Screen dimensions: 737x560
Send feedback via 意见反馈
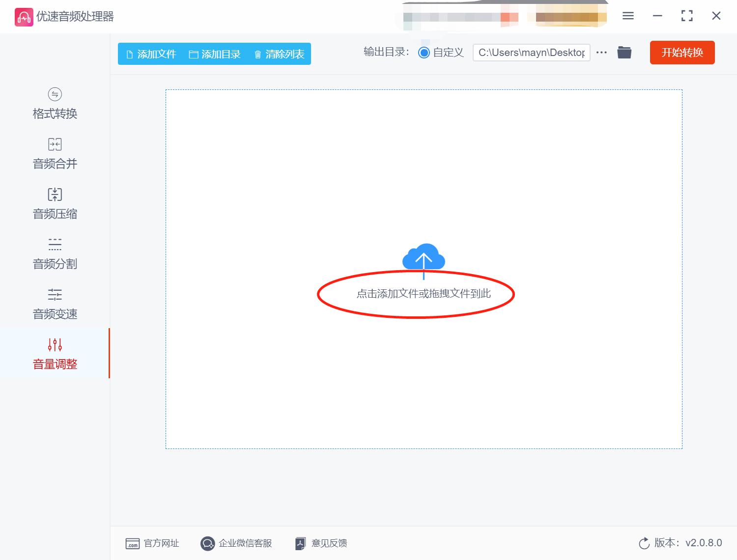click(320, 543)
